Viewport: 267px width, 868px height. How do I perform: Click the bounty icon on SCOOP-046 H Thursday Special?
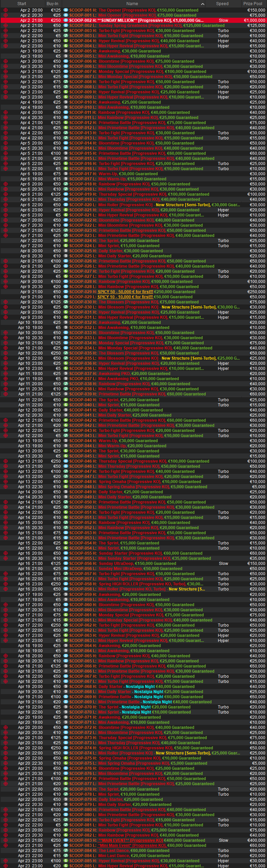(x=5, y=461)
